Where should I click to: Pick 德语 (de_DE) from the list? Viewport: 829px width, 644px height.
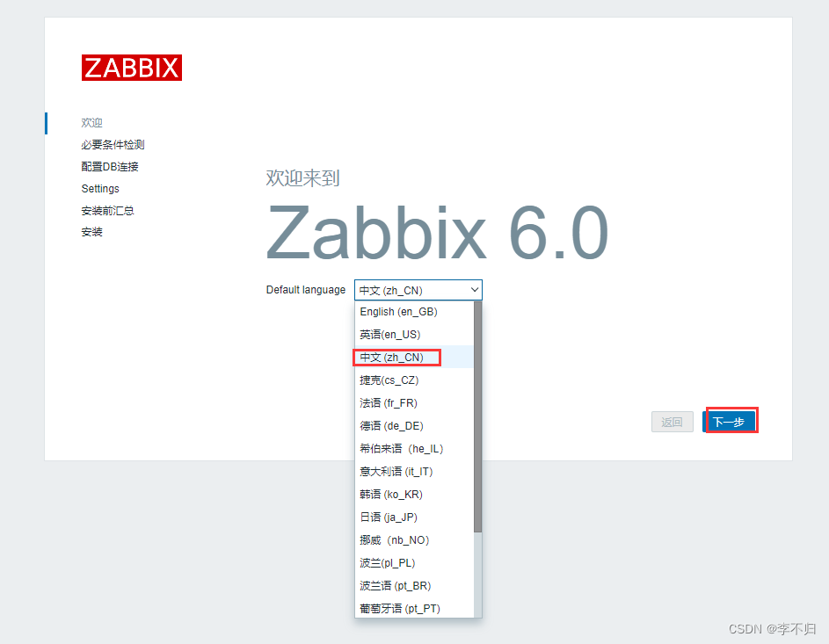coord(414,425)
